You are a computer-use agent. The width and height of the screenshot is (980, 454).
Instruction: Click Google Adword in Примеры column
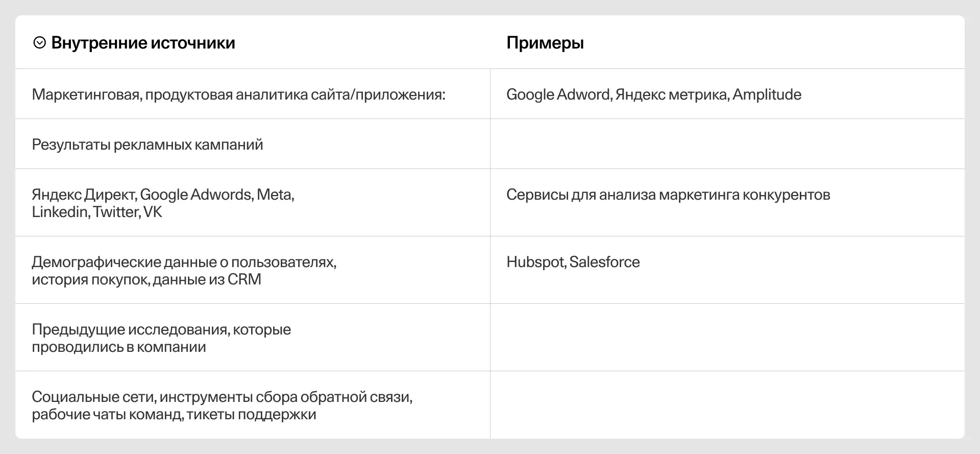pyautogui.click(x=558, y=94)
